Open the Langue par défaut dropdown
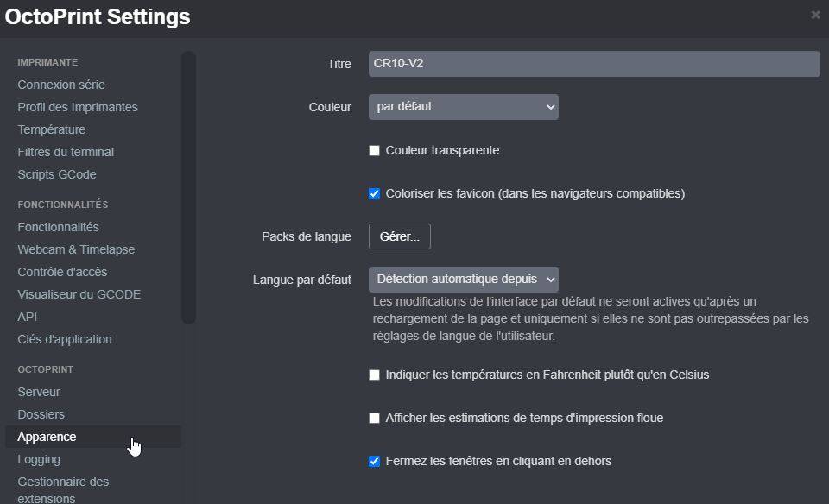This screenshot has height=504, width=829. [464, 280]
